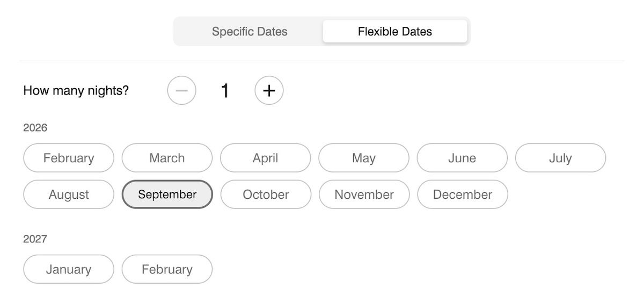Click the 2027 year heading
644x296 pixels.
[35, 239]
